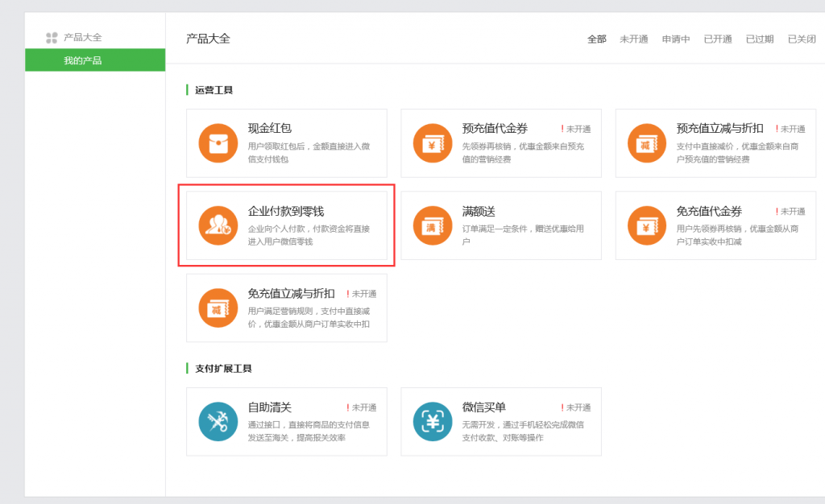Viewport: 825px width, 504px height.
Task: Click the 未开通 status on 微信买单
Action: point(575,407)
